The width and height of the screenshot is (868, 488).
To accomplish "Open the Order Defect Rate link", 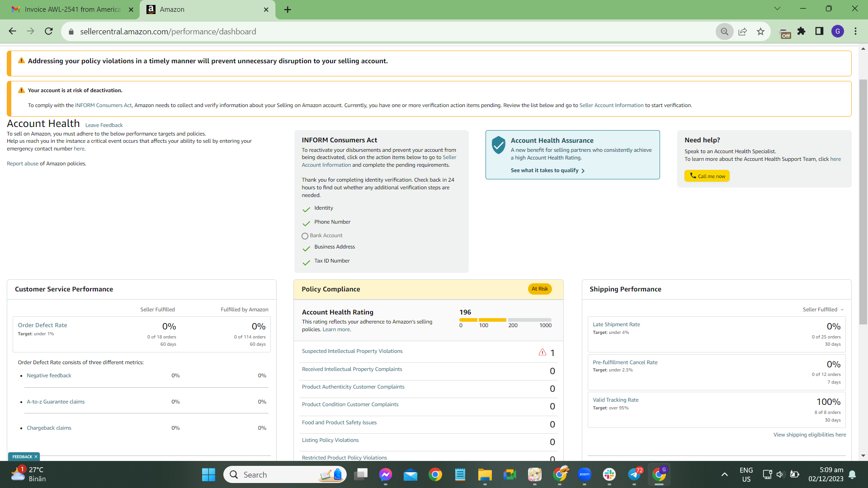I will [42, 325].
